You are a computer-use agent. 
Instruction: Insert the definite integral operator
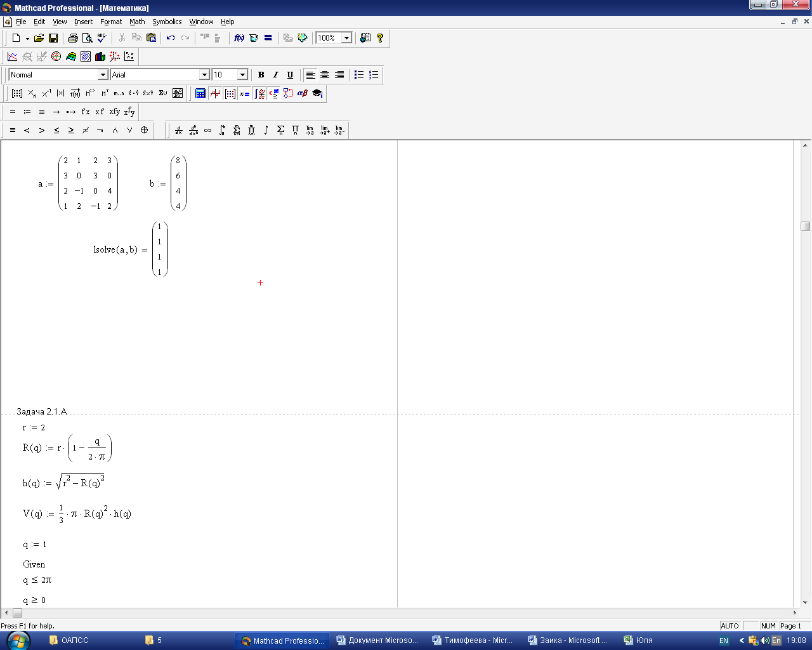222,130
